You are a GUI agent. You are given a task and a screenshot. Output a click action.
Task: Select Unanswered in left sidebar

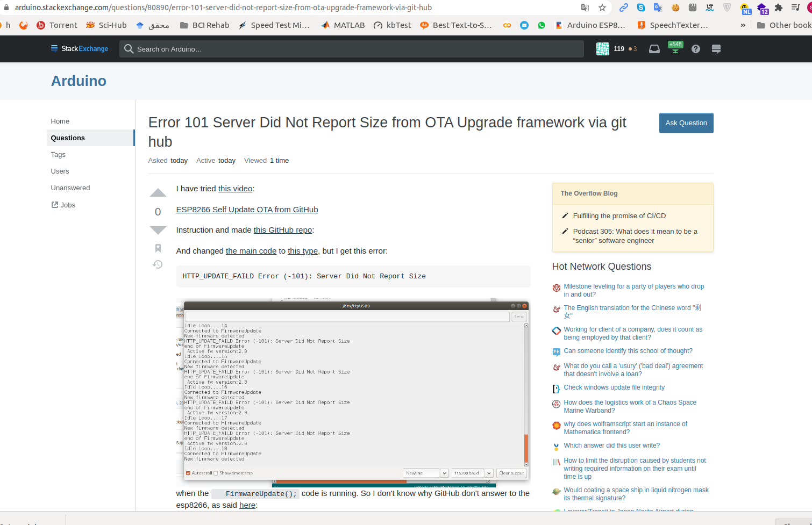[x=70, y=188]
